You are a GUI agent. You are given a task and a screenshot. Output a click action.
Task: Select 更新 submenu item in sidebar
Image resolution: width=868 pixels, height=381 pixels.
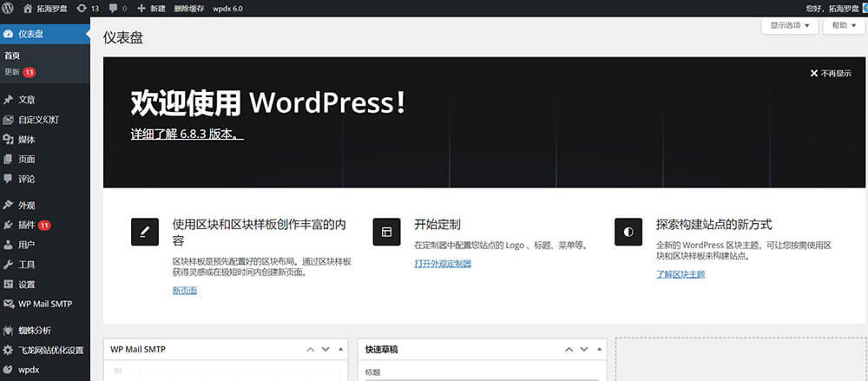pyautogui.click(x=12, y=71)
